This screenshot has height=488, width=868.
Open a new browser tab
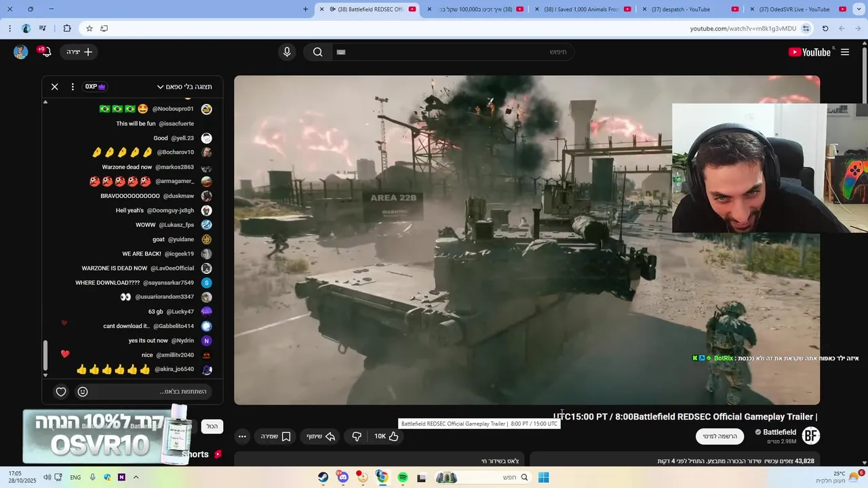[x=305, y=9]
